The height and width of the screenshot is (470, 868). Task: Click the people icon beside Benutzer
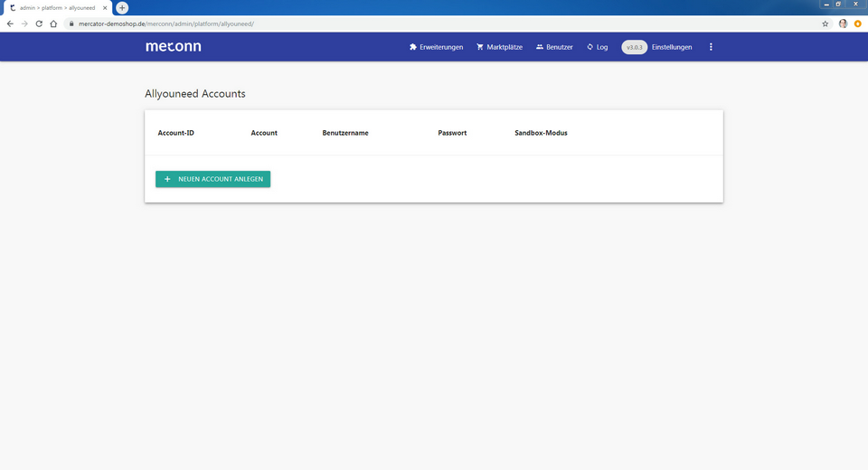pyautogui.click(x=539, y=47)
